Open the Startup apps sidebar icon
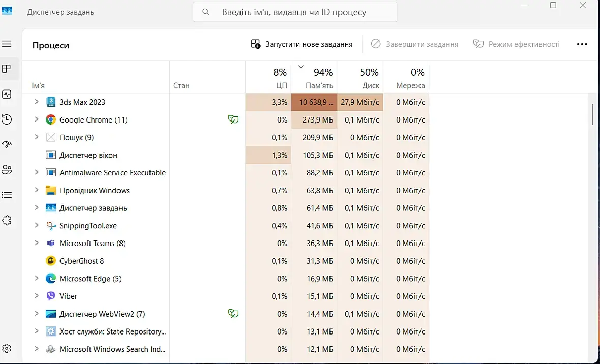Screen dimensions: 600x364 coord(7,144)
